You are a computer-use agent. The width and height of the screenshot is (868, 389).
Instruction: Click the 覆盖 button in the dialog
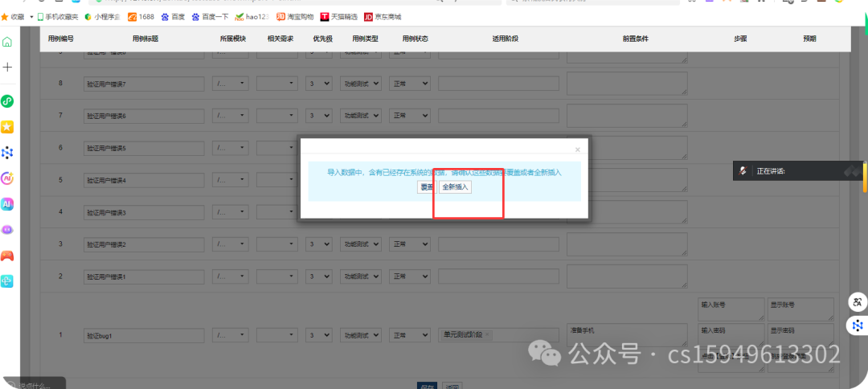[427, 187]
